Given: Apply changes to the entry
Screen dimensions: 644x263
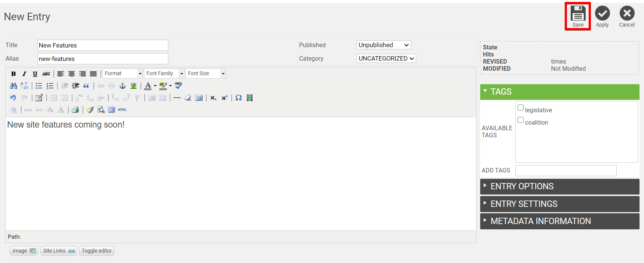Looking at the screenshot, I should pos(602,16).
